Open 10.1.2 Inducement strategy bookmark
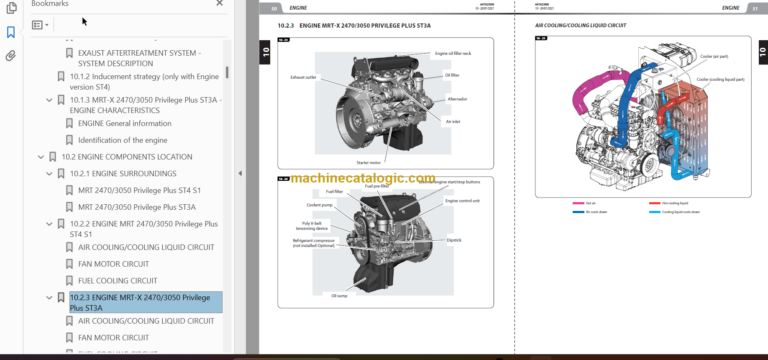768x360 pixels. click(144, 82)
